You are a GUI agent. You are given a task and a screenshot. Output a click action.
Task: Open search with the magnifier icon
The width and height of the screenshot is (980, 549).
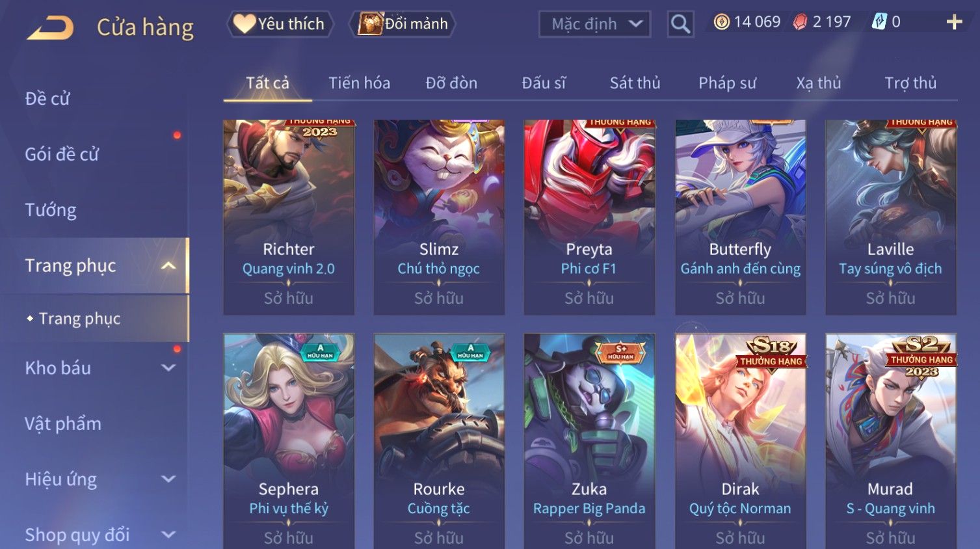click(680, 24)
